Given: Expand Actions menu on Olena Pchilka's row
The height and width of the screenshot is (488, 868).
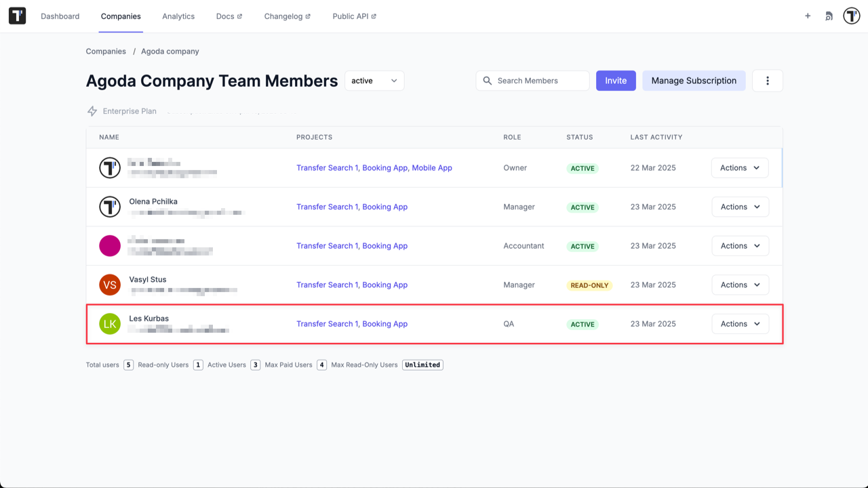Looking at the screenshot, I should (x=739, y=207).
